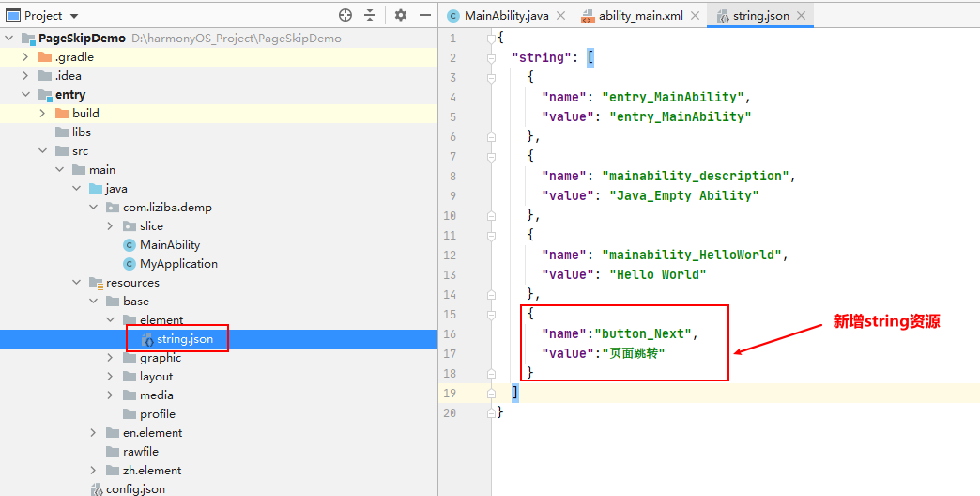Expand the .idea folder
Viewport: 980px width, 496px height.
(x=25, y=76)
